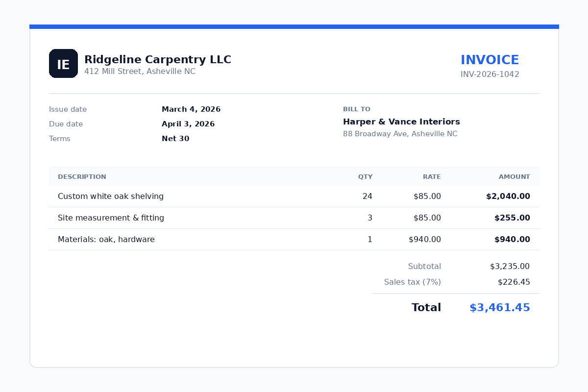The width and height of the screenshot is (588, 392).
Task: Click the RATE column header
Action: pos(432,177)
